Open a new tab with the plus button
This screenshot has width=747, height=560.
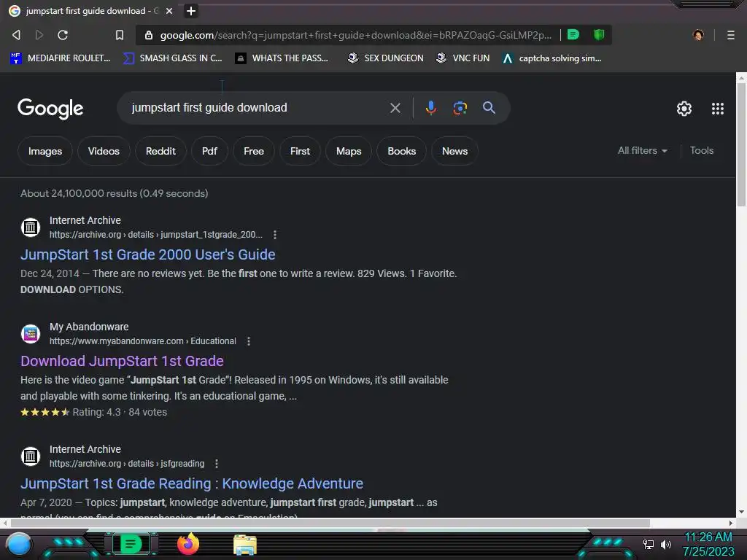[x=191, y=10]
